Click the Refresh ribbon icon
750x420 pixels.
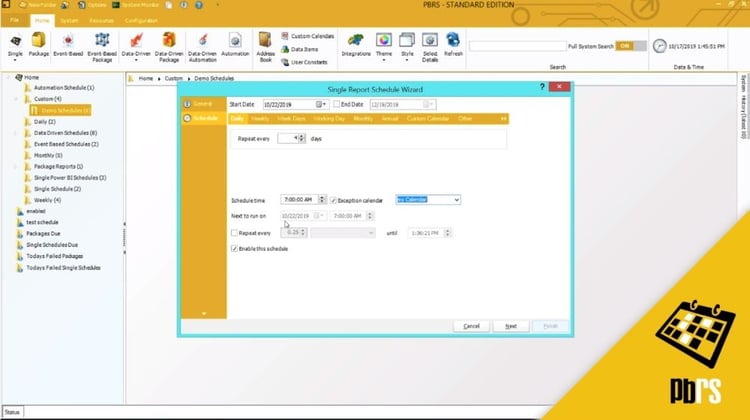[453, 41]
